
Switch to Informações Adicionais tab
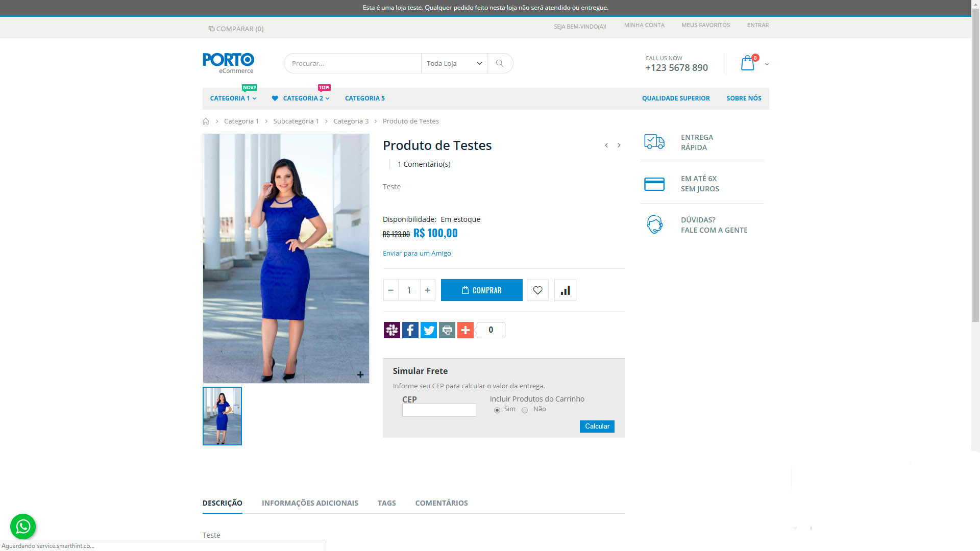point(310,503)
